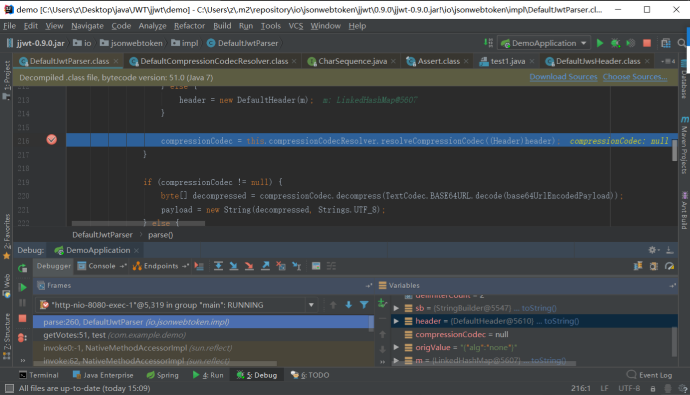The width and height of the screenshot is (690, 395).
Task: Filter frames with the funnel icon
Action: (364, 305)
